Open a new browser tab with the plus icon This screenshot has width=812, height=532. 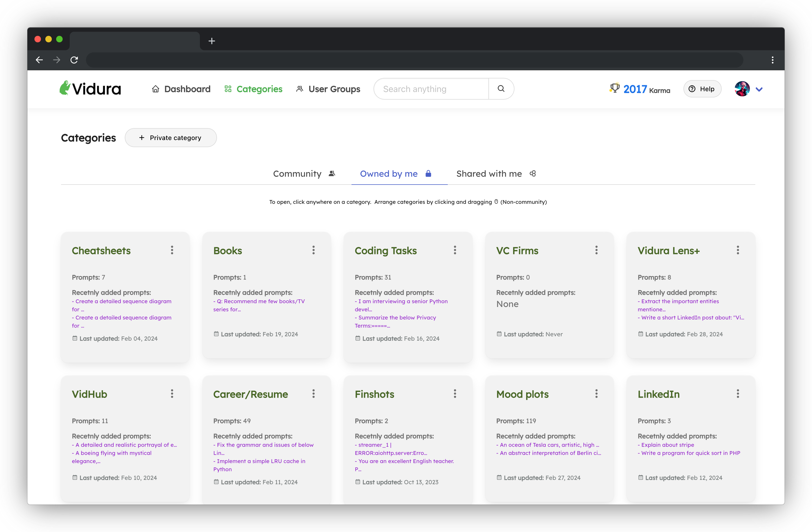tap(212, 41)
